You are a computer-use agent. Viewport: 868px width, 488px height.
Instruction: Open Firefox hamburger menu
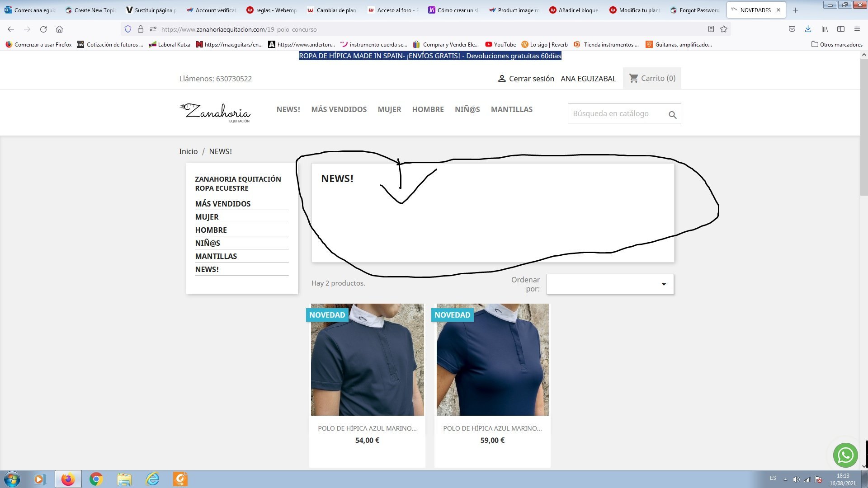(857, 29)
